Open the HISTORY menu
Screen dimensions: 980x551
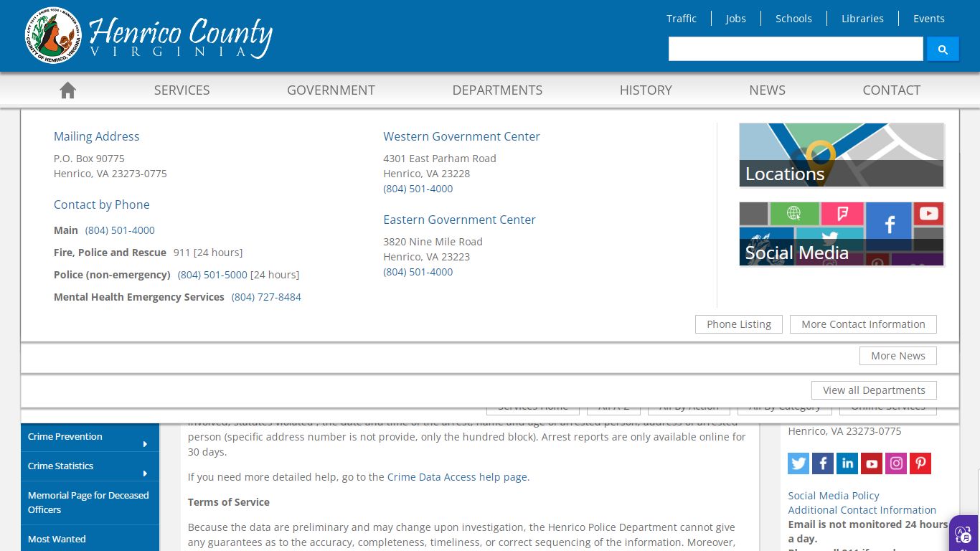coord(646,90)
